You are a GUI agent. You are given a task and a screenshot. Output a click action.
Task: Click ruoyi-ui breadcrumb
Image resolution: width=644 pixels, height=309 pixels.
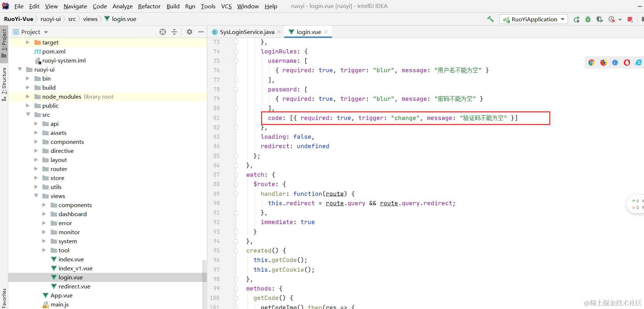[x=51, y=19]
